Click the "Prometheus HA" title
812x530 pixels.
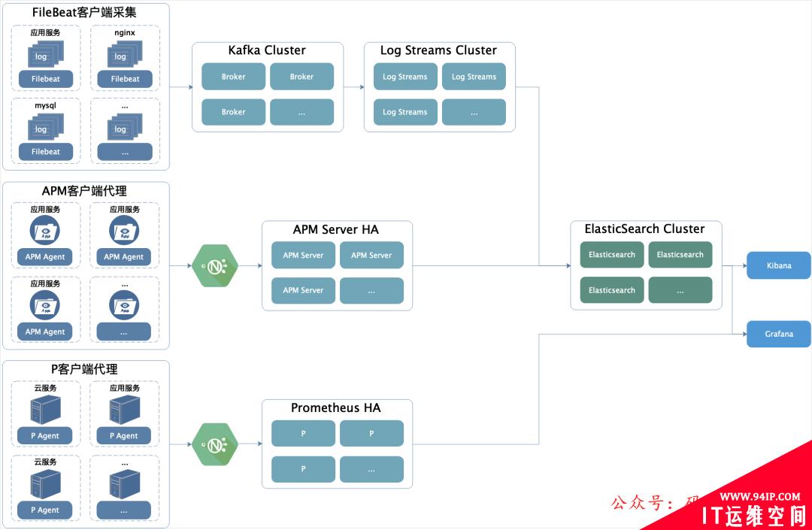[x=336, y=408]
